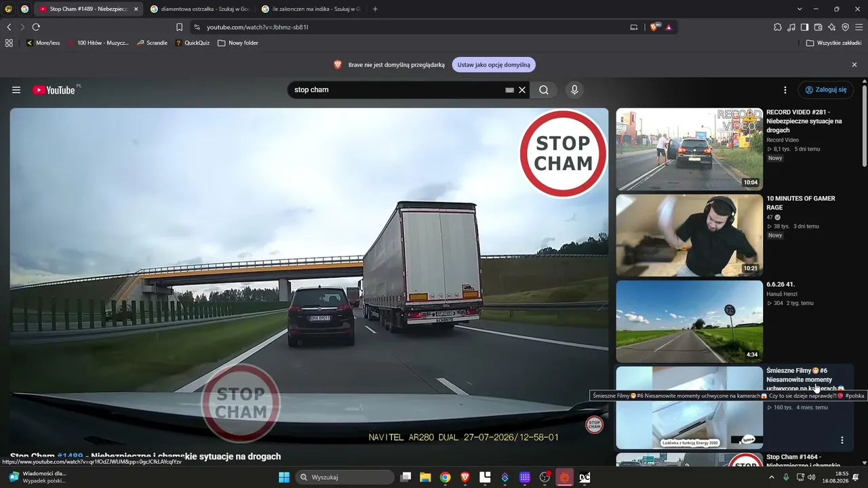Open YouTube settings three-dot menu

coord(785,90)
